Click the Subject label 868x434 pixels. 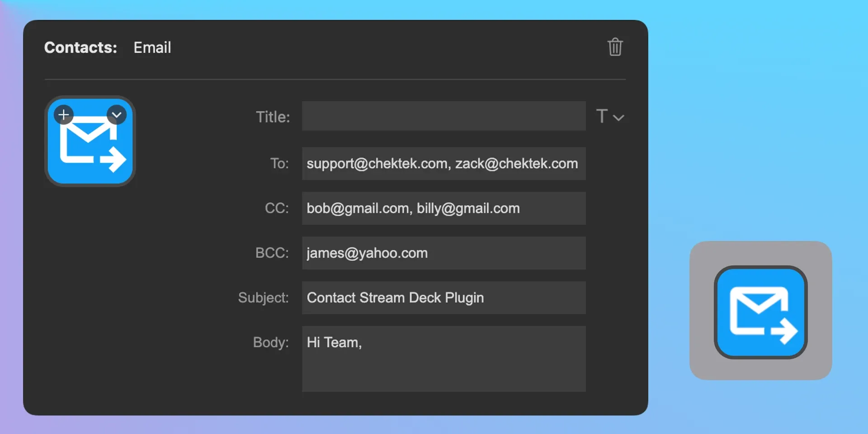point(264,297)
